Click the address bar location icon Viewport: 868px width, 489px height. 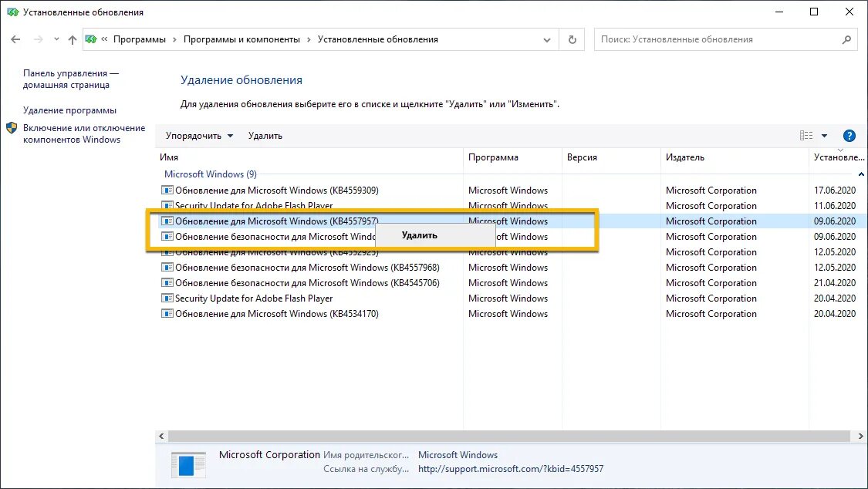[91, 39]
